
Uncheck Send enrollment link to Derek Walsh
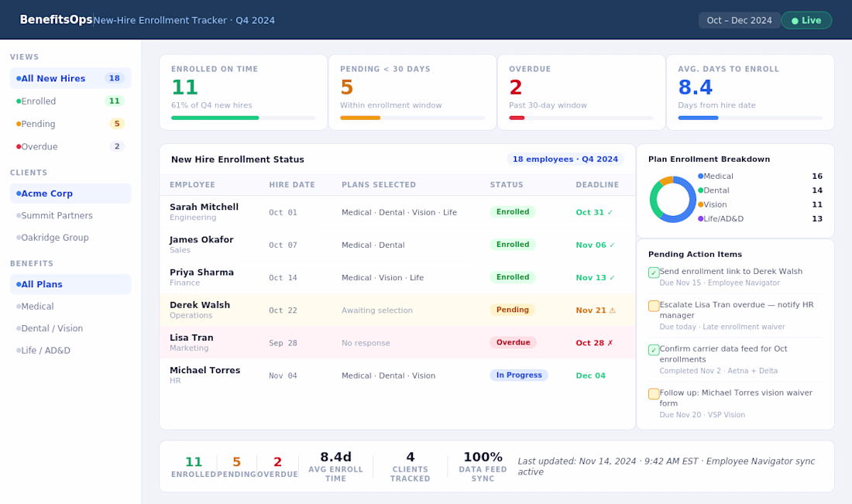[x=654, y=272]
